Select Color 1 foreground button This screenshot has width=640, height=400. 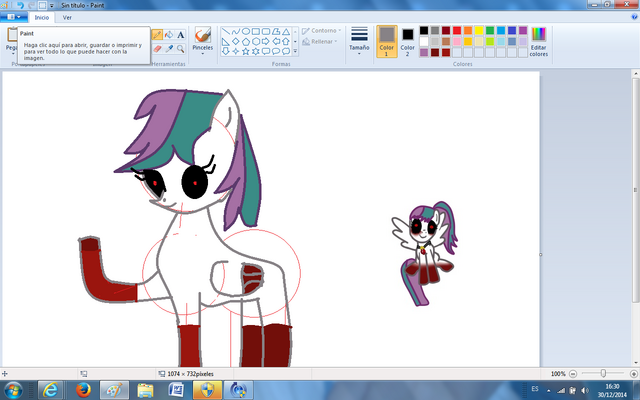coord(387,41)
